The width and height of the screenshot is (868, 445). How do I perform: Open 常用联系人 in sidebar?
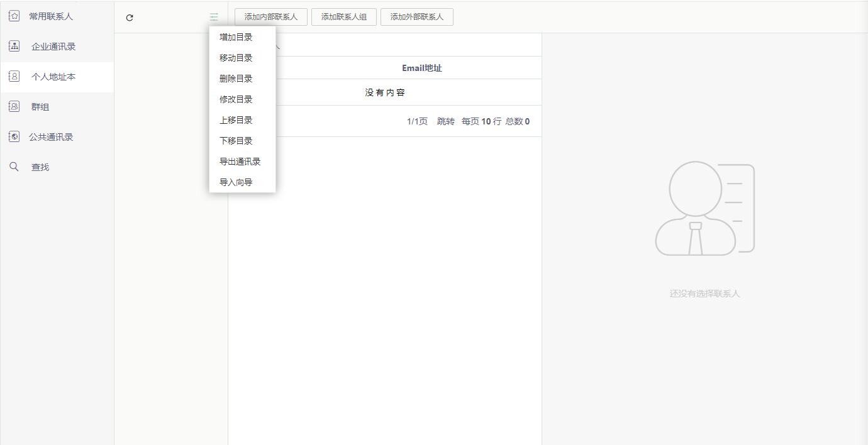(x=57, y=16)
